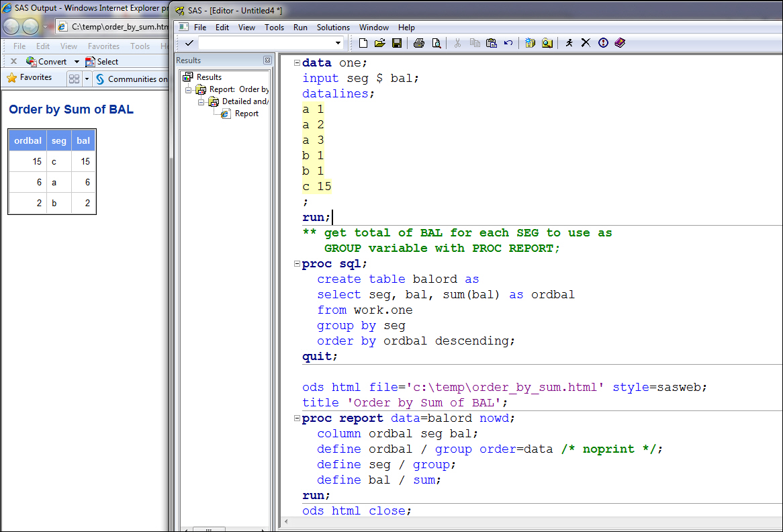This screenshot has height=532, width=783.
Task: Click the Print Preview icon
Action: [x=436, y=43]
